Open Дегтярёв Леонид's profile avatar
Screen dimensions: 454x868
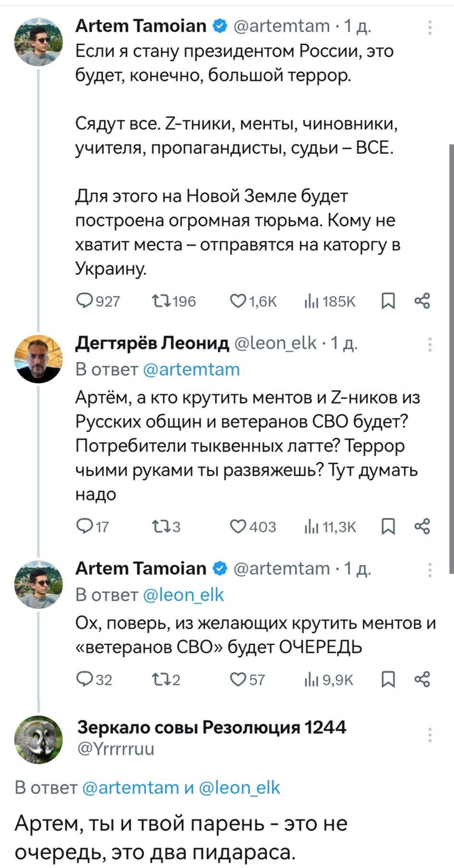click(x=38, y=359)
